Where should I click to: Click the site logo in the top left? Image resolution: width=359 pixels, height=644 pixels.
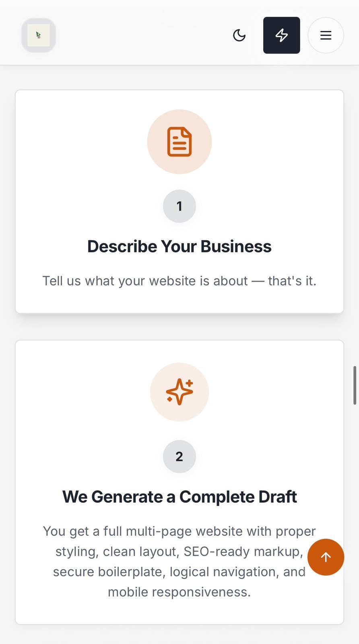point(38,35)
